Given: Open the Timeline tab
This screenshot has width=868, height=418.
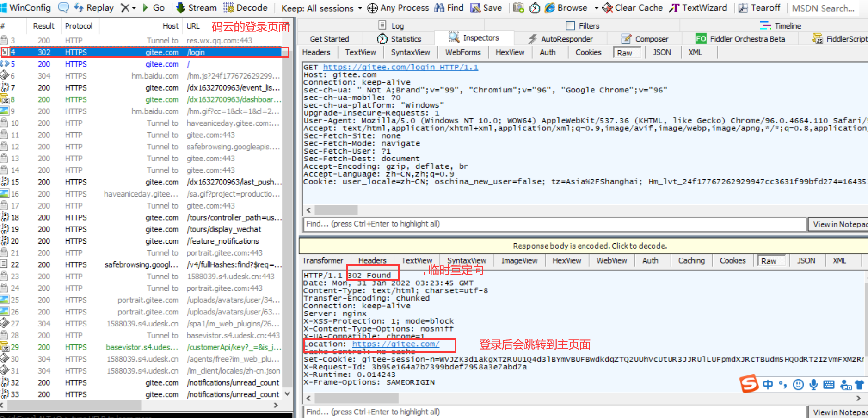Looking at the screenshot, I should coord(781,26).
